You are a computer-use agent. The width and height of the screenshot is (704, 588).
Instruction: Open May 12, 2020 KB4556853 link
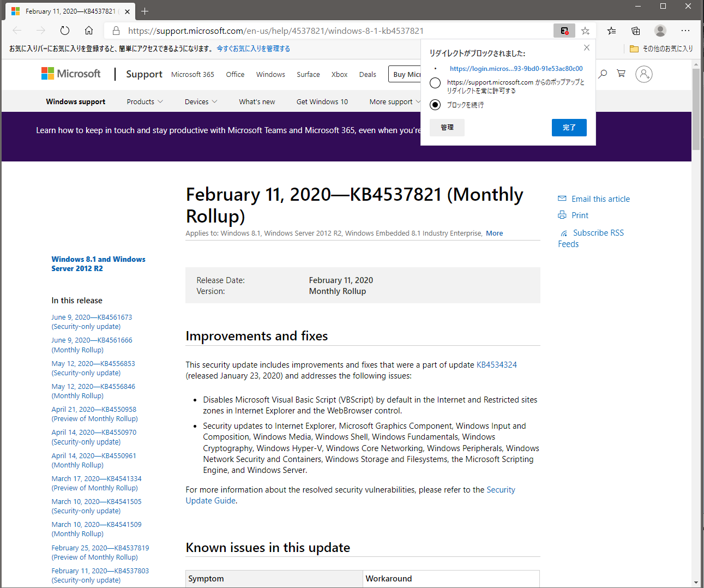(x=93, y=368)
